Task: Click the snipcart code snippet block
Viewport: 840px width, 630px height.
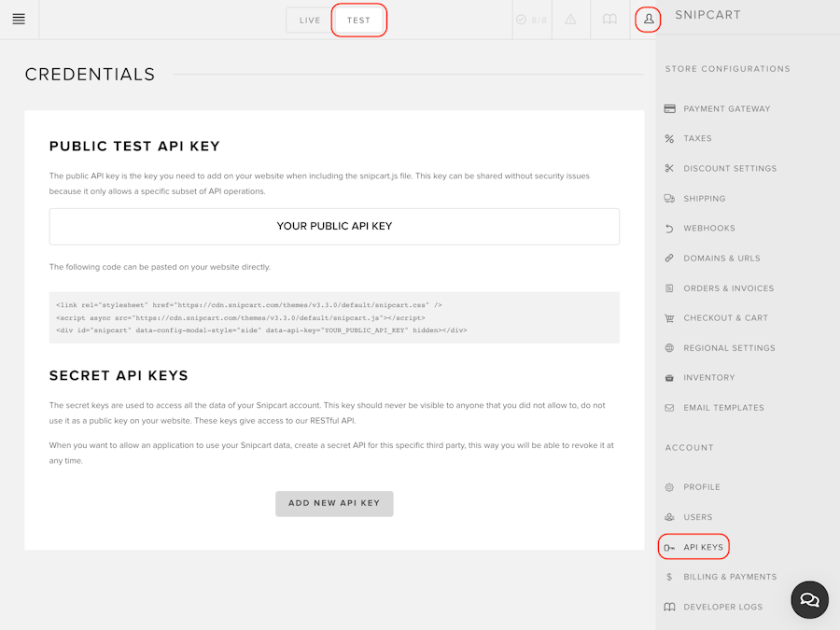Action: click(x=334, y=317)
